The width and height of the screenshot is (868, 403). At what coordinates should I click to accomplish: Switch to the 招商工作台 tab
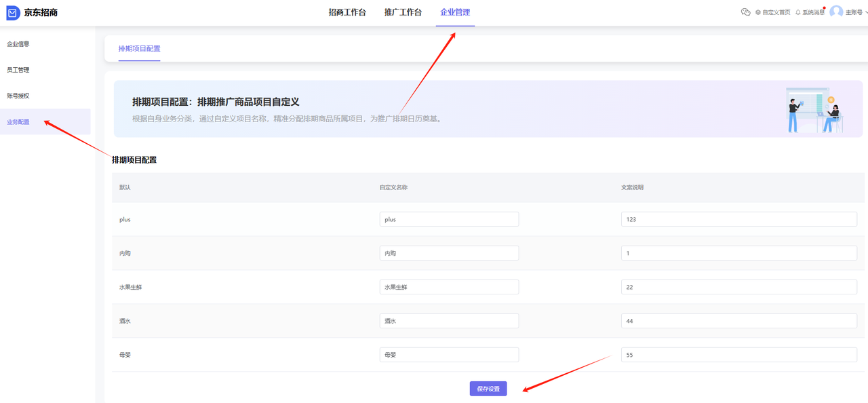point(347,12)
